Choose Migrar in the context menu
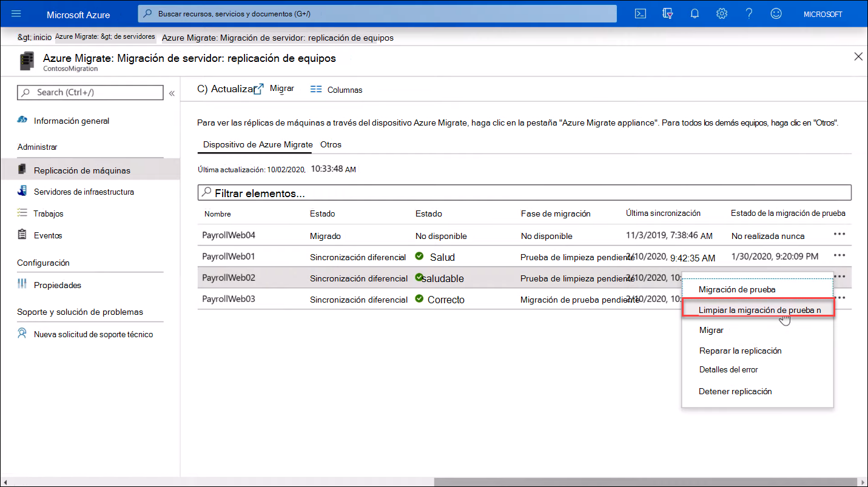 711,330
